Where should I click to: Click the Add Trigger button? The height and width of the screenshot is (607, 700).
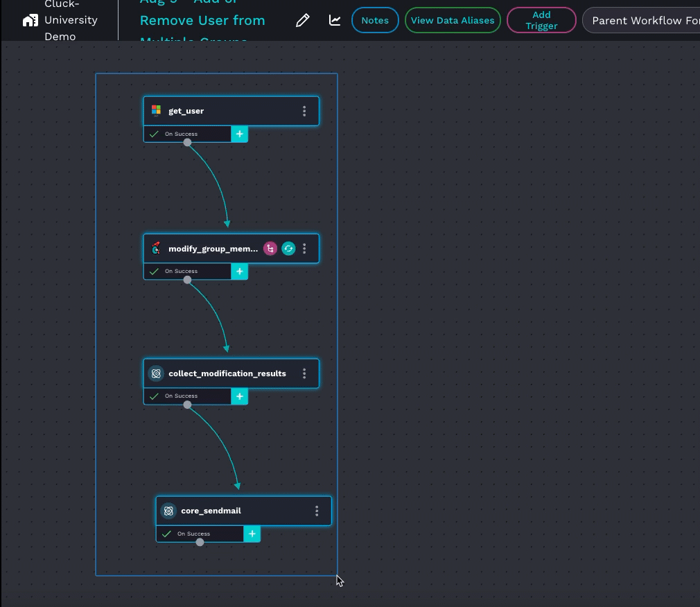(x=541, y=20)
